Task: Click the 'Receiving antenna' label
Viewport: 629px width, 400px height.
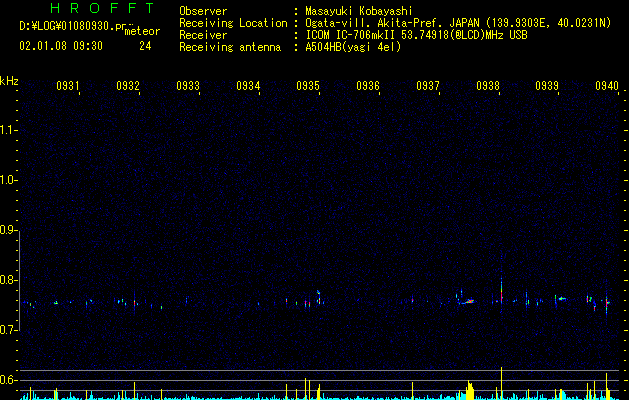Action: coord(230,47)
